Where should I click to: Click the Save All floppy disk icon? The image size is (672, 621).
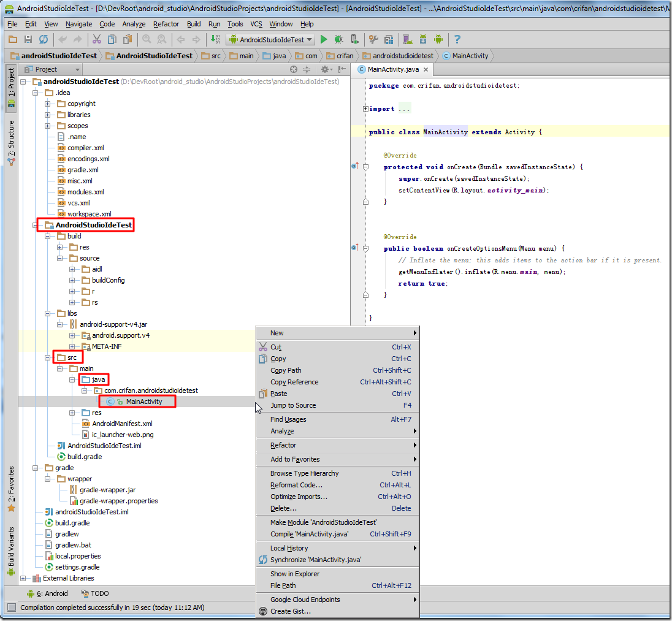[28, 39]
